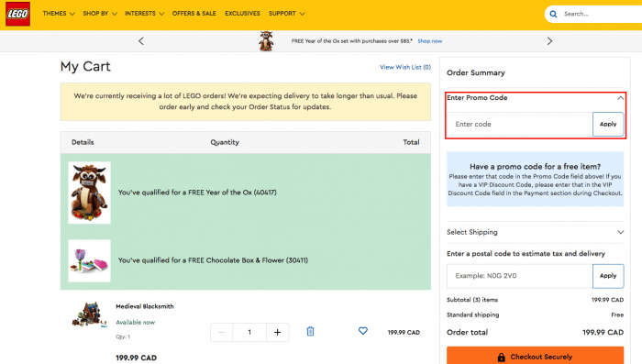Click FREE Chocolate Box & Flower (30411) message
The image size is (642, 364).
pyautogui.click(x=213, y=260)
